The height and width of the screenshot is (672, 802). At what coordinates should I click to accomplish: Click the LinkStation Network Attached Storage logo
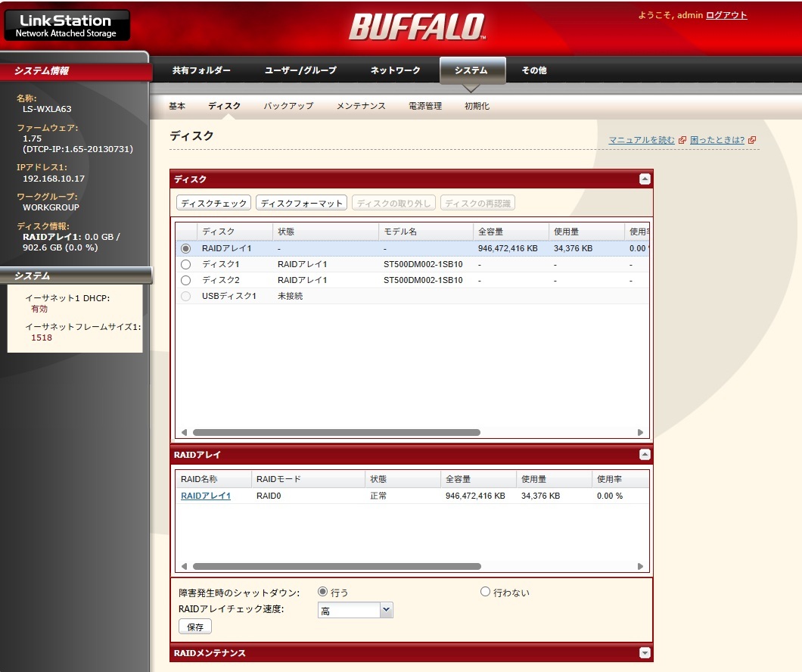(x=67, y=26)
